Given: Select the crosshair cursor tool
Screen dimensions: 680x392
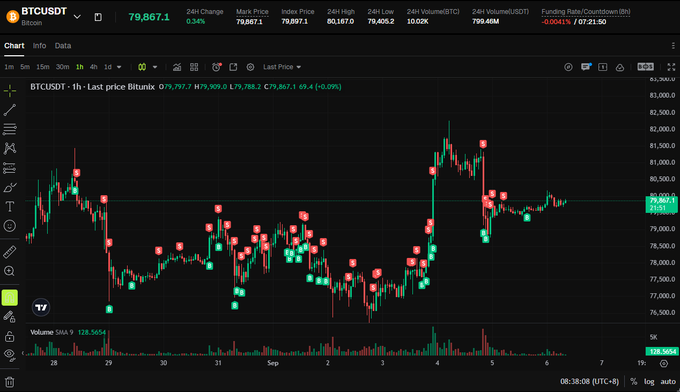Looking at the screenshot, I should click(10, 91).
